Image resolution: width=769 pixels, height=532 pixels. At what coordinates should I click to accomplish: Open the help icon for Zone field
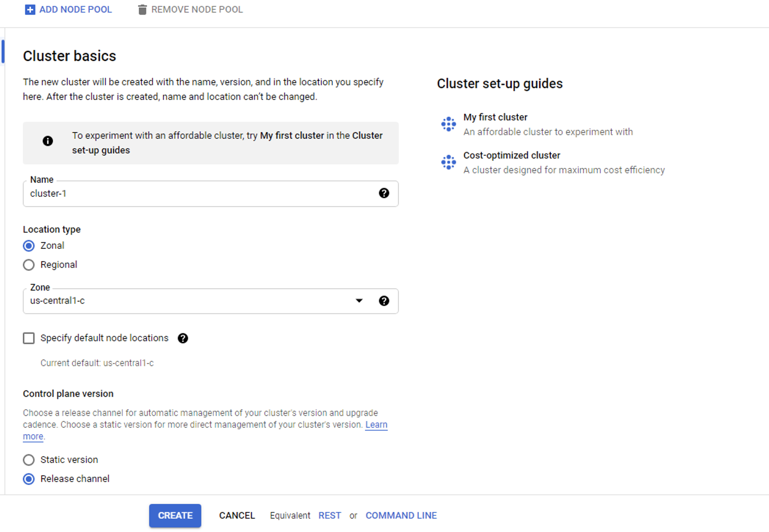384,301
